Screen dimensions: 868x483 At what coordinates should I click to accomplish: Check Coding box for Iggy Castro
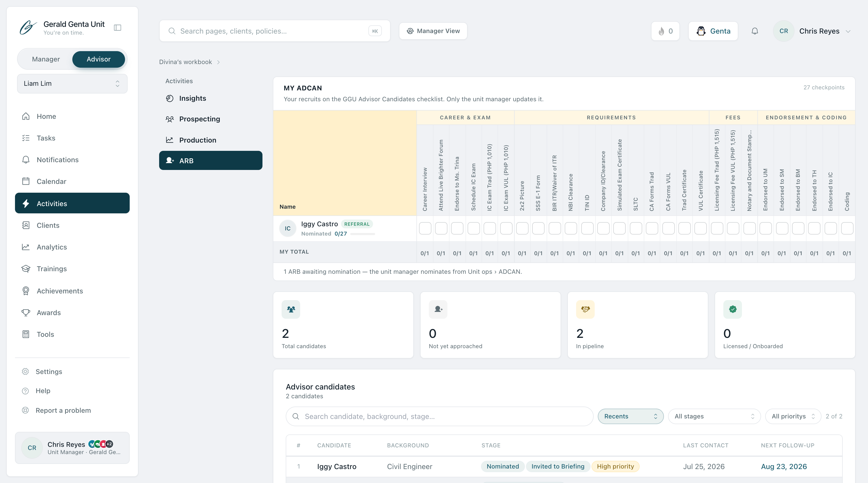847,228
